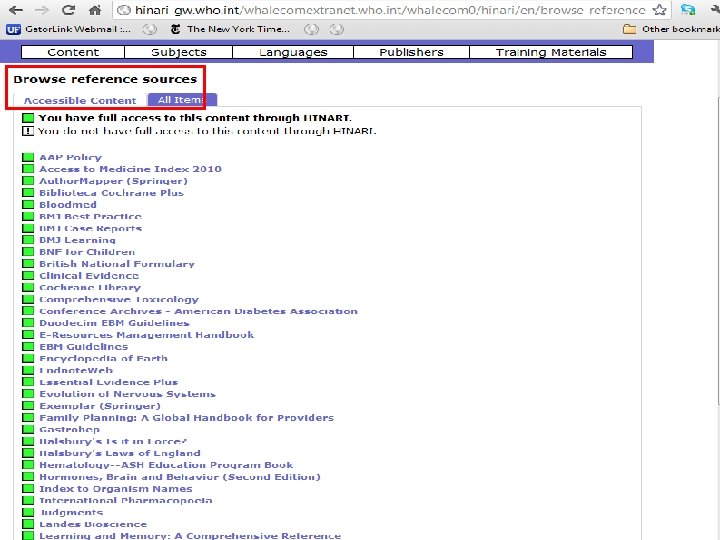Open Clinical Evidence link

pos(89,276)
